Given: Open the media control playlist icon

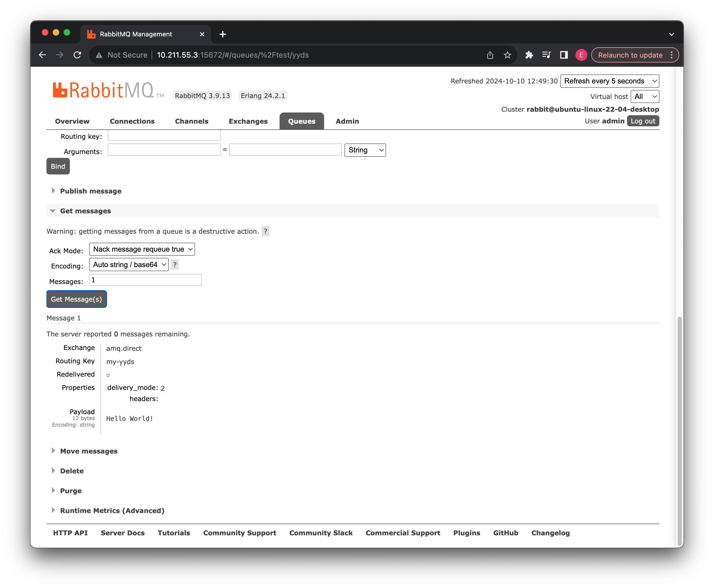Looking at the screenshot, I should tap(546, 55).
